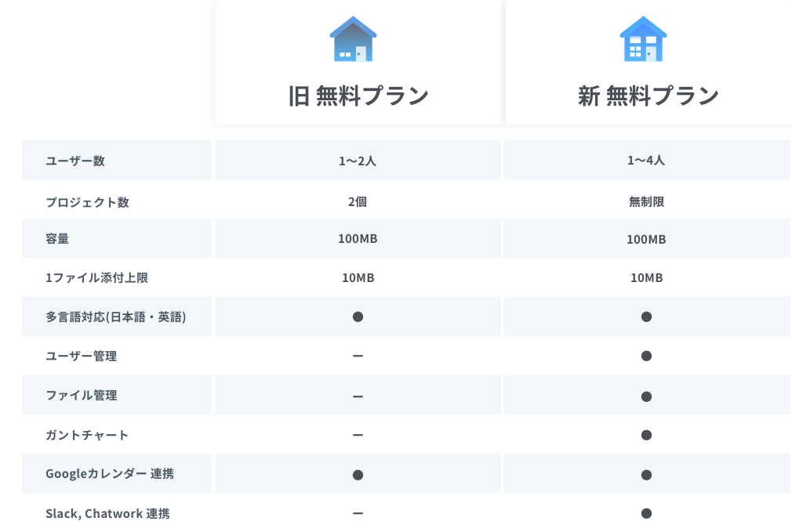Click the ガントチャート dot in new plan column
This screenshot has height=532, width=792.
[646, 435]
